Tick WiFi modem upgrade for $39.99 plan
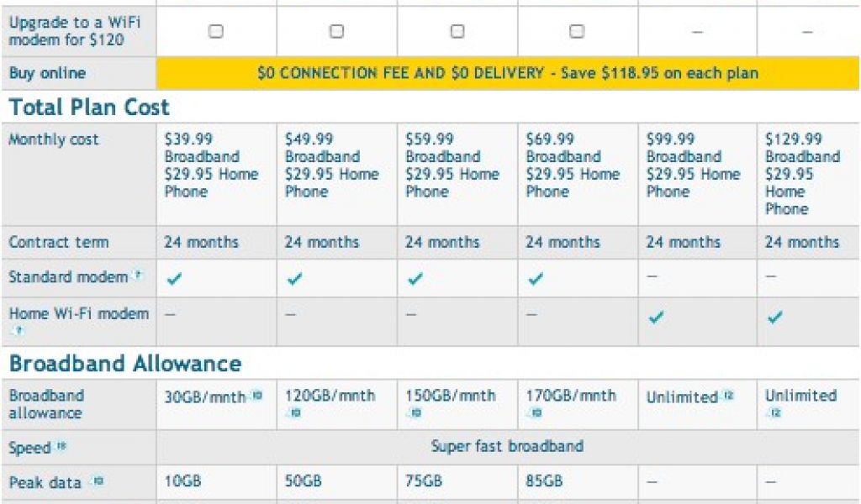This screenshot has width=861, height=504. pyautogui.click(x=216, y=31)
